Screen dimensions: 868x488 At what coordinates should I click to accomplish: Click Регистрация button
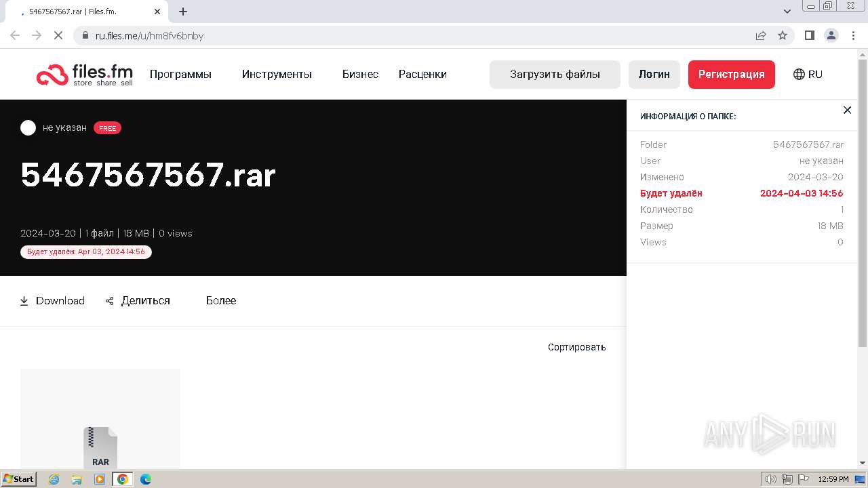(x=732, y=75)
